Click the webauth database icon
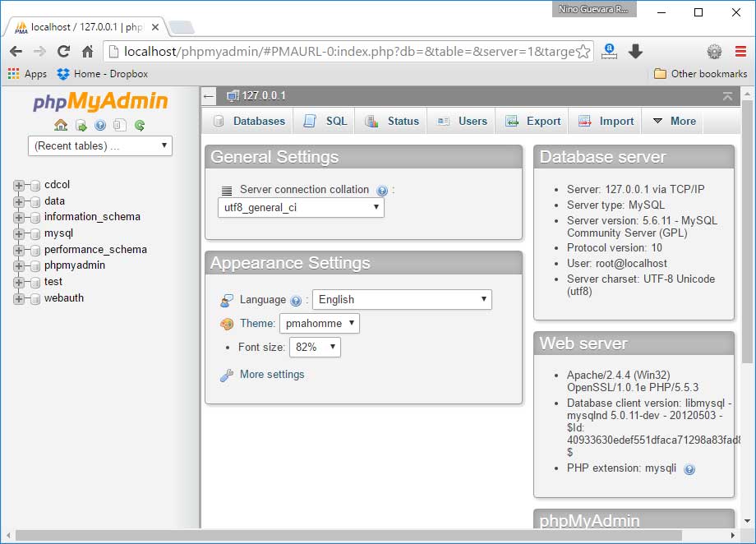The image size is (756, 544). [35, 299]
